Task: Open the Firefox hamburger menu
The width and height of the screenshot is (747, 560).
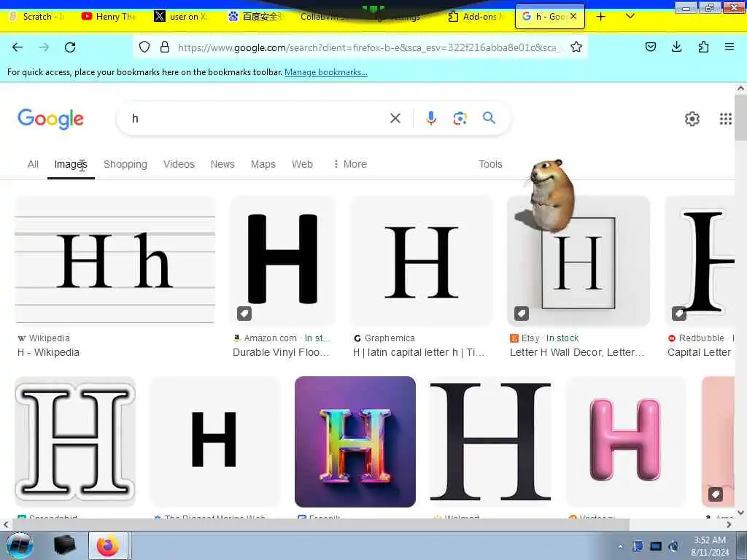Action: pyautogui.click(x=729, y=47)
